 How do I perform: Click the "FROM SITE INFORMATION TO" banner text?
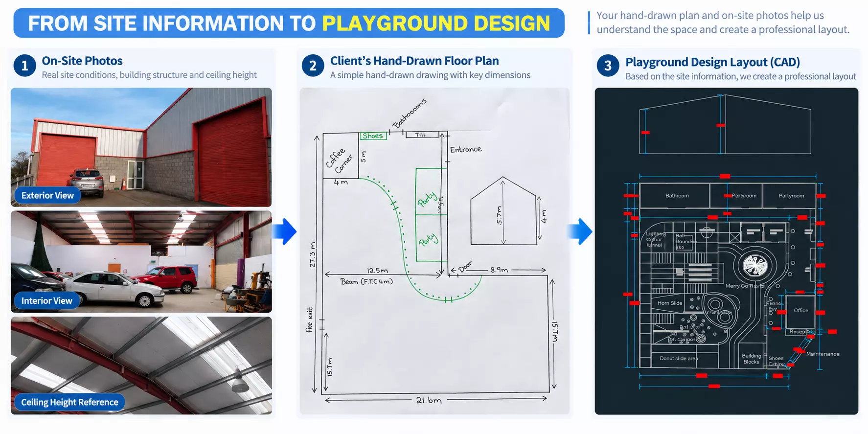coord(172,23)
